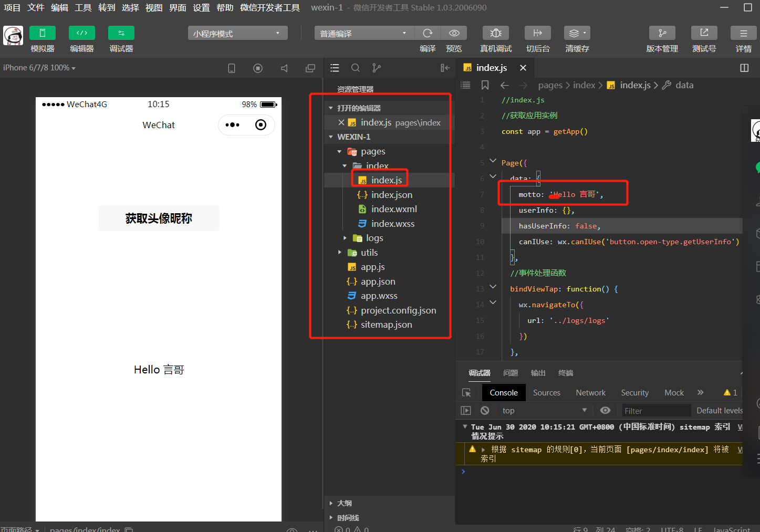The image size is (760, 532).
Task: Click the inspect element picker icon
Action: [x=466, y=393]
